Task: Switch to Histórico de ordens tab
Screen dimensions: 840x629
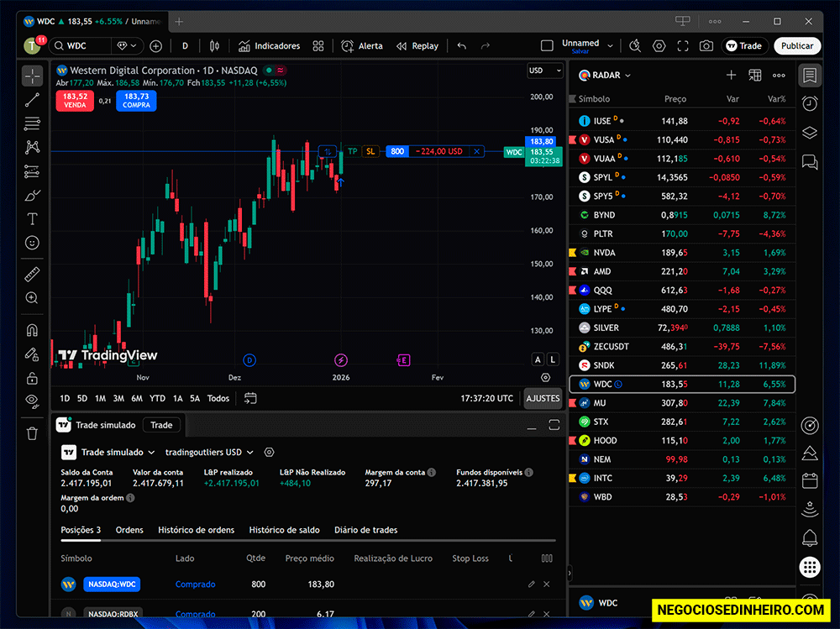Action: pos(196,531)
